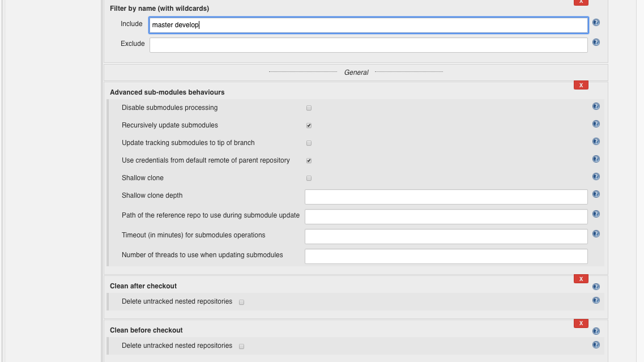Delete the Clean after checkout behaviour
The image size is (644, 362).
[581, 278]
